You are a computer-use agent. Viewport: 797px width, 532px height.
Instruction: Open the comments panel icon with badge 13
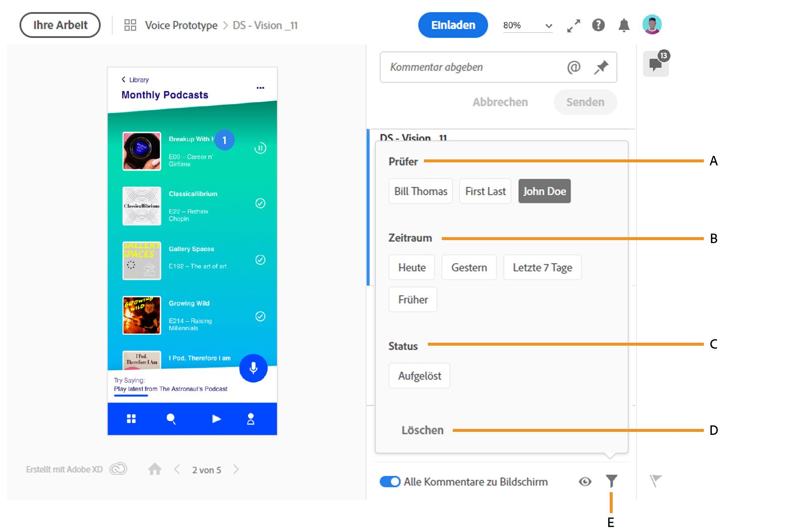click(x=656, y=64)
